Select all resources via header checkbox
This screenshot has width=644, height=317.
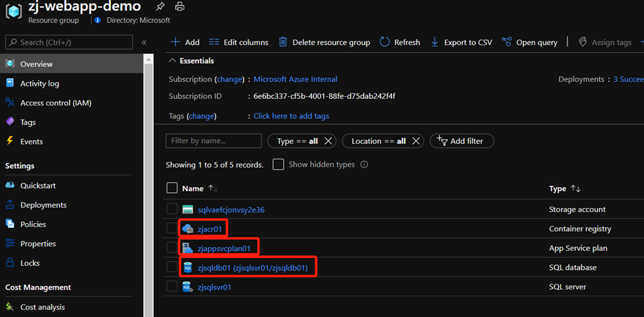tap(172, 188)
